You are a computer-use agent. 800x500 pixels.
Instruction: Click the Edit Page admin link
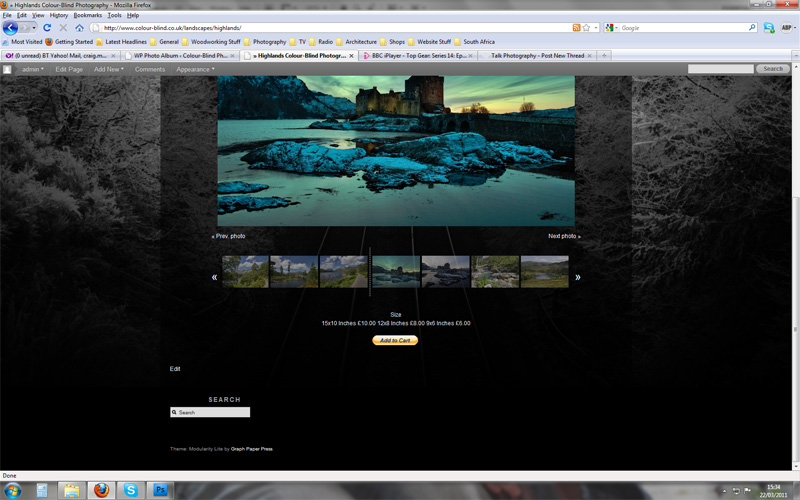tap(69, 69)
